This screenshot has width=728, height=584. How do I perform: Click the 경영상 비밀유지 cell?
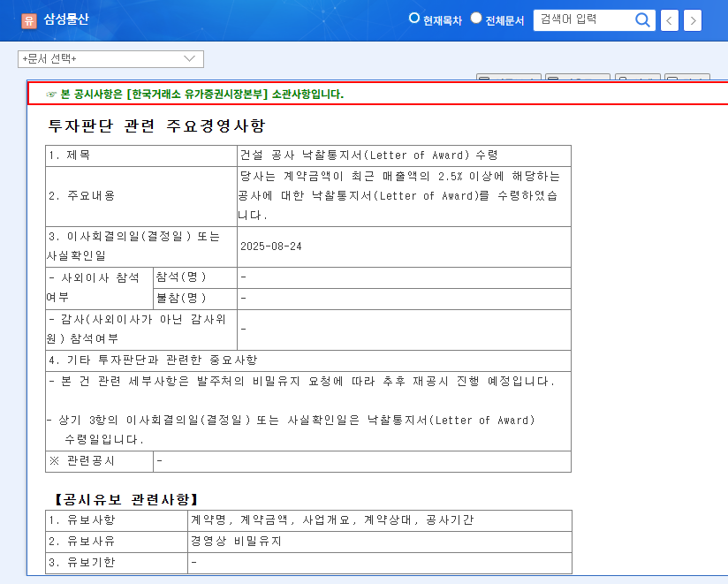[380, 542]
